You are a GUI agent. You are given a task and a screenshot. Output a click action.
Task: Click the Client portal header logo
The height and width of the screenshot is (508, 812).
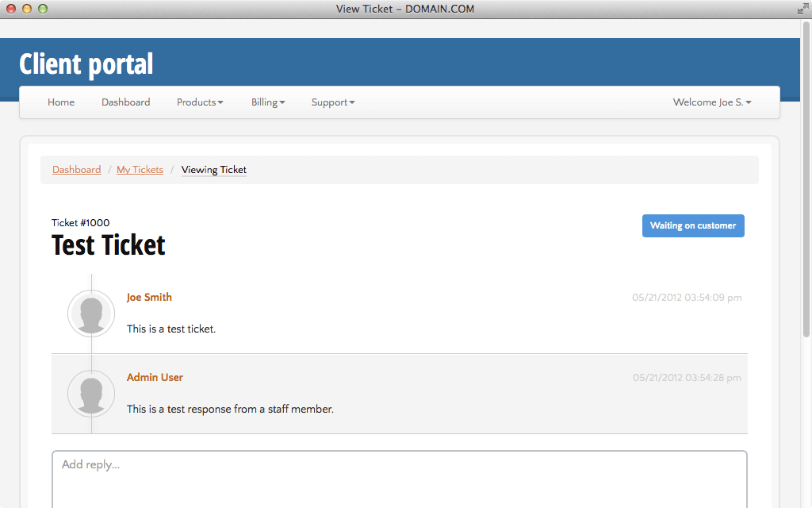point(86,63)
